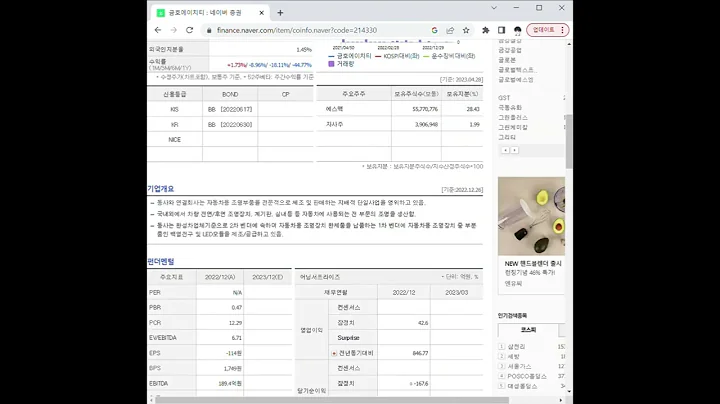
Task: Open the 서울가스 popular stock link
Action: coord(519,366)
